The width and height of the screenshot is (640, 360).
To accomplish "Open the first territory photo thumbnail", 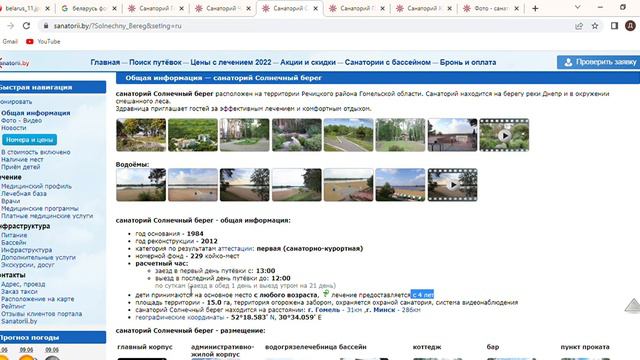I will (x=141, y=135).
